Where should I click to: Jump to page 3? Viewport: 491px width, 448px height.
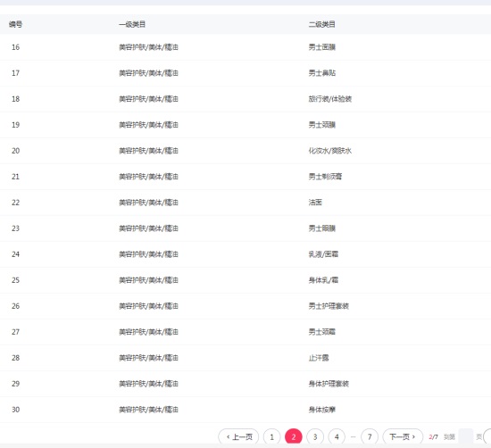coord(315,436)
